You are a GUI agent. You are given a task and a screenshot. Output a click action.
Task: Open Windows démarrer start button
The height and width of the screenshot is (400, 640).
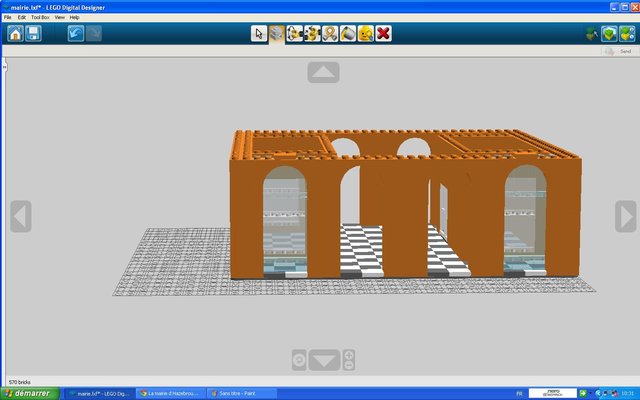[29, 392]
